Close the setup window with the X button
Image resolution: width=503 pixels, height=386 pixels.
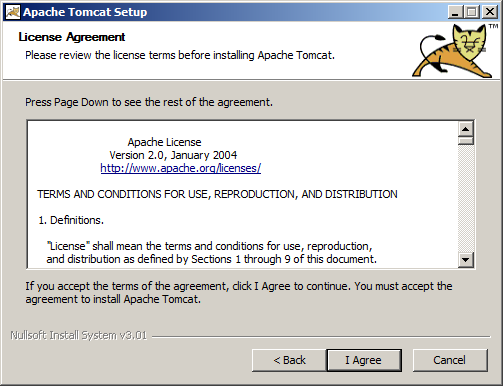pyautogui.click(x=490, y=12)
